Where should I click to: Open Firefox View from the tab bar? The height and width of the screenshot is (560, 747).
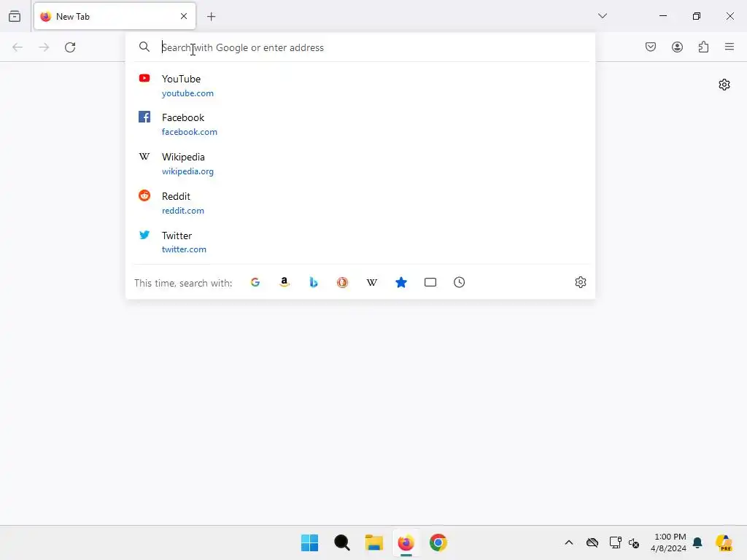click(x=15, y=16)
